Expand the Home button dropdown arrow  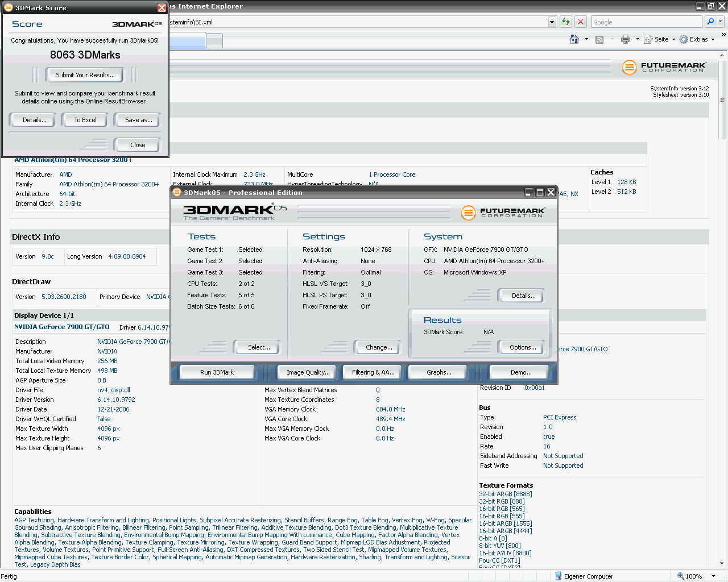coord(586,39)
